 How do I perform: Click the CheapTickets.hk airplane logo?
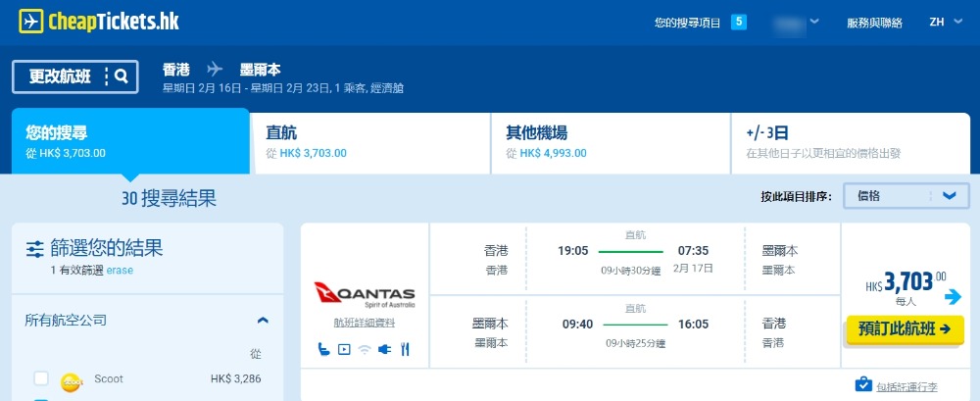pyautogui.click(x=30, y=21)
